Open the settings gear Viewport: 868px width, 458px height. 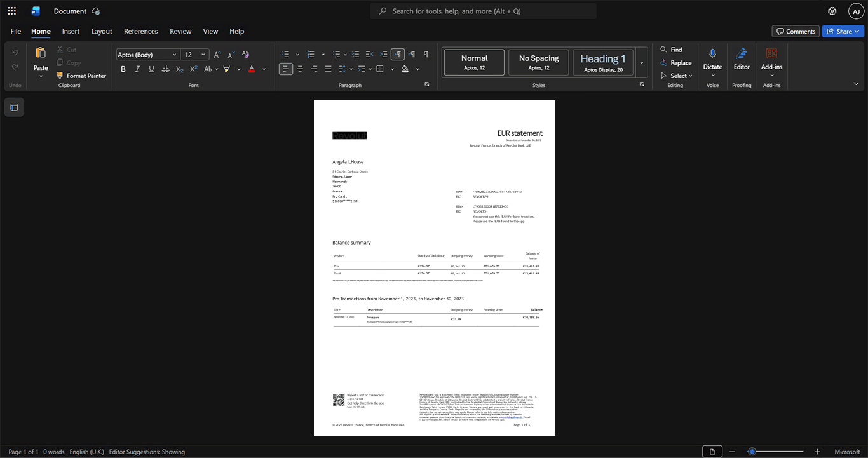tap(832, 11)
